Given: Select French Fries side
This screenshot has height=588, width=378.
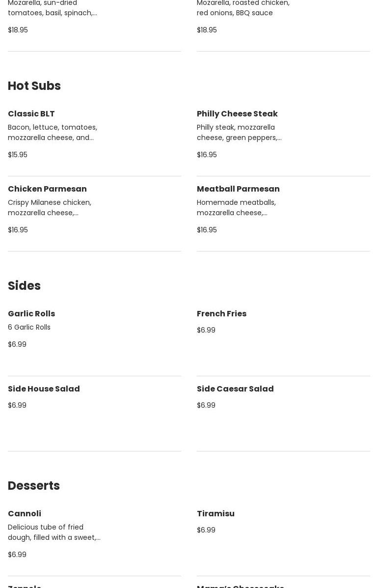Looking at the screenshot, I should coord(221,313).
